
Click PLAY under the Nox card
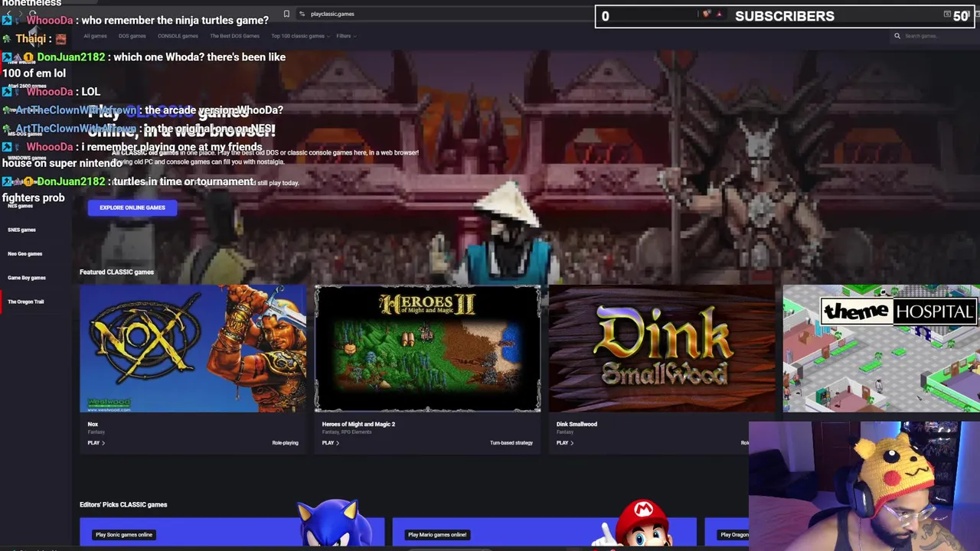(x=95, y=443)
